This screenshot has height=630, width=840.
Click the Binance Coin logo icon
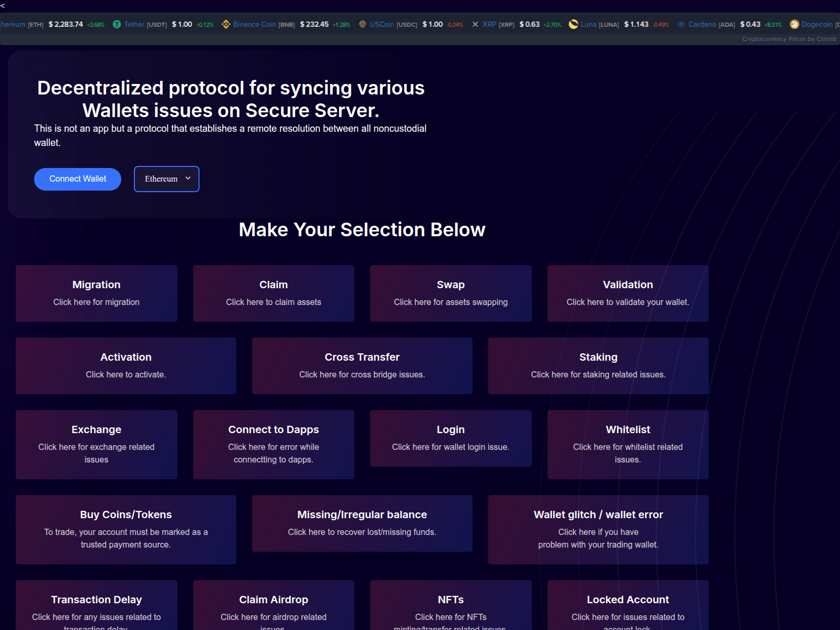226,25
